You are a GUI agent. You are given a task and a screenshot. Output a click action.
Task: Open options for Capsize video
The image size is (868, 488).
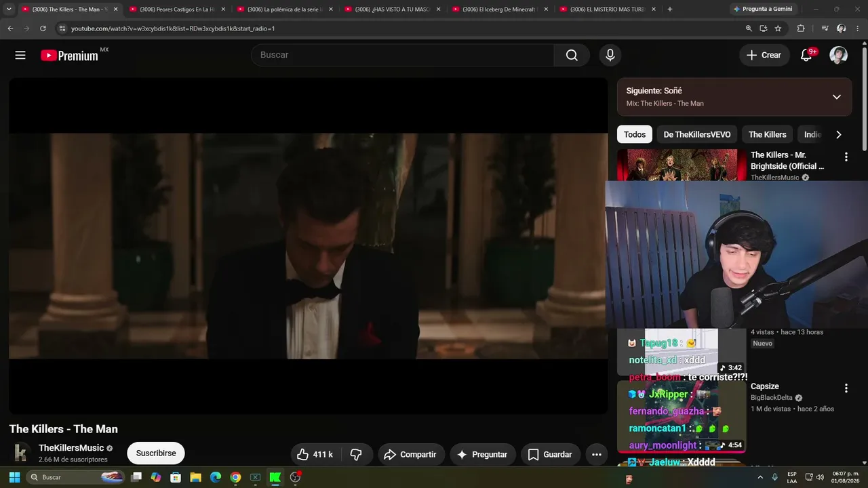(846, 388)
